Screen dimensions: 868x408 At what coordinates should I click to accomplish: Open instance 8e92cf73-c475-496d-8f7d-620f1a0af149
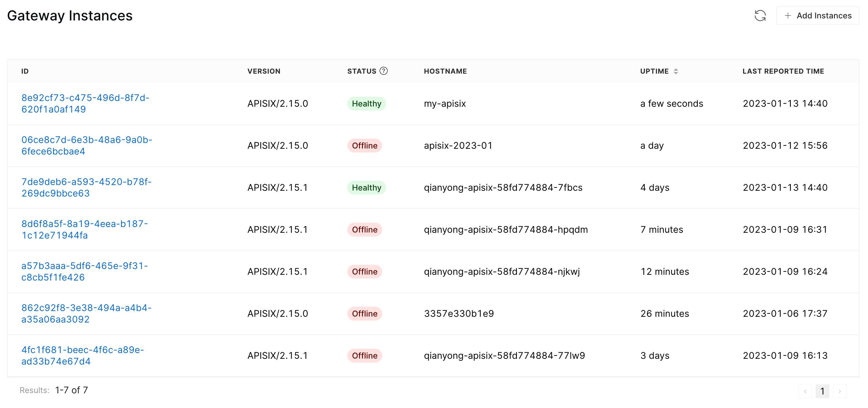[x=85, y=103]
